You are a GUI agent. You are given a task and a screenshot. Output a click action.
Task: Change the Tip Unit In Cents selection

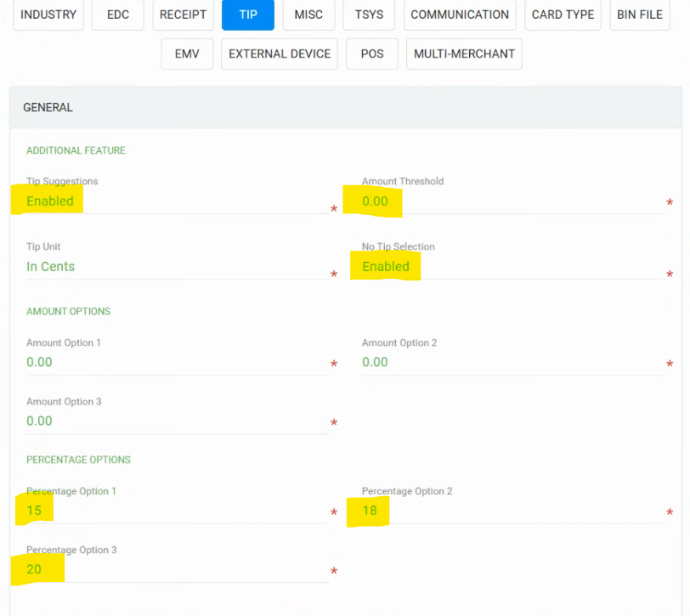click(x=178, y=267)
